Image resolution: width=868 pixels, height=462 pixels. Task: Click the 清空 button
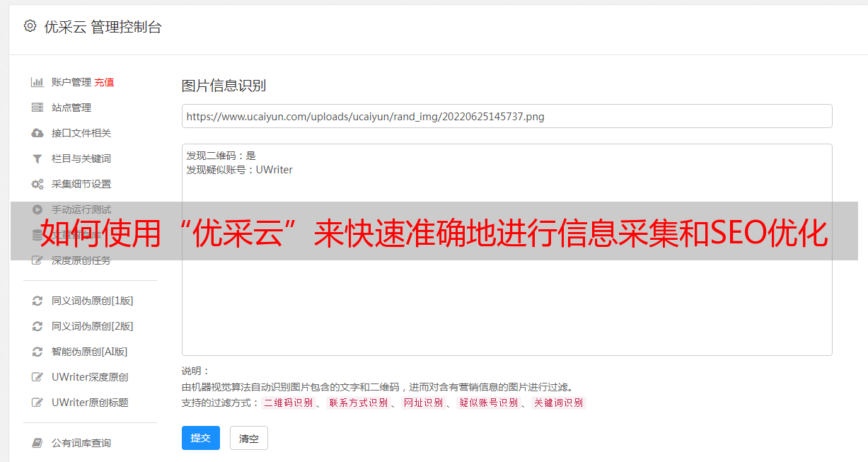pos(249,438)
